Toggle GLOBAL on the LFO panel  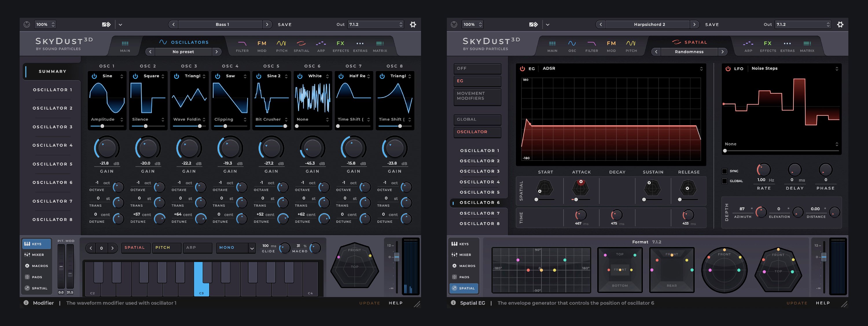tap(724, 181)
